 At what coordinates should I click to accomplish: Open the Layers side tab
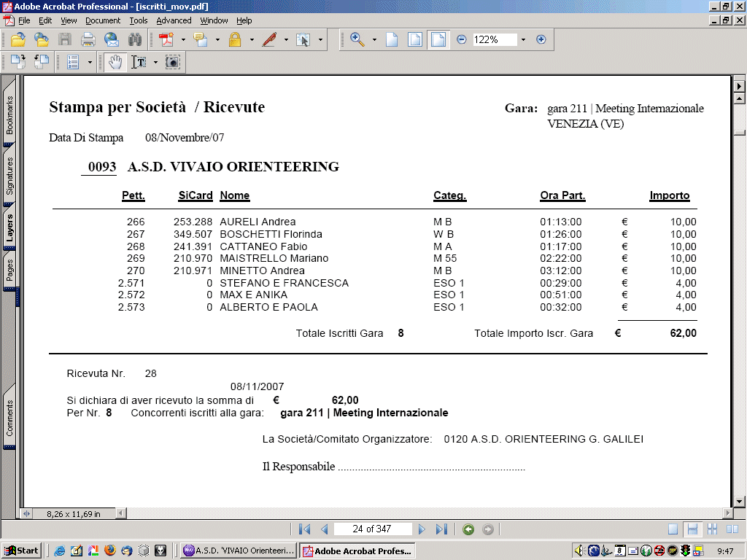point(9,227)
